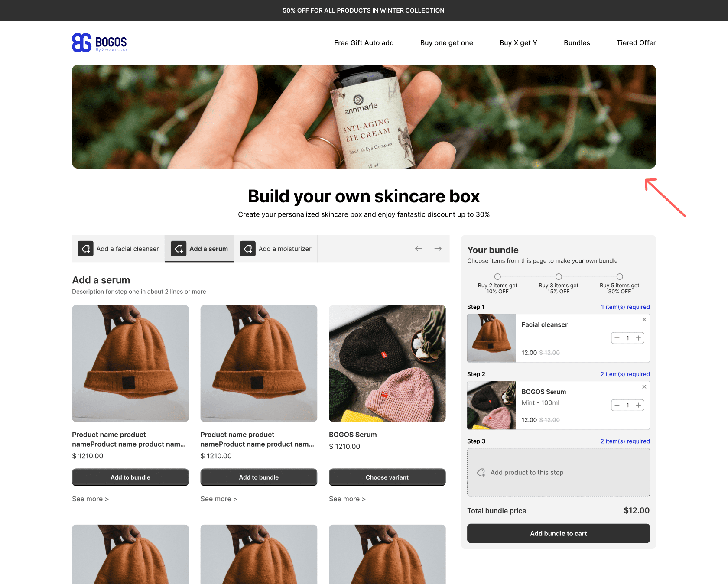Select the Buy 3 items 15% OFF tier

559,277
